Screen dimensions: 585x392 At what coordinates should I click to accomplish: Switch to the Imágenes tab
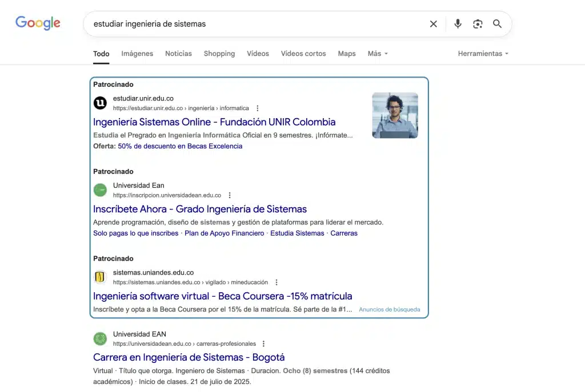[137, 54]
